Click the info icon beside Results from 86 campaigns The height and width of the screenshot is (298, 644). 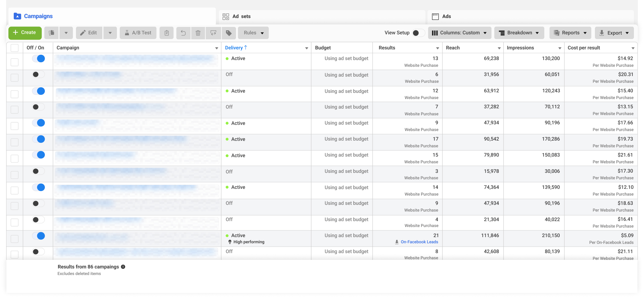(x=123, y=267)
